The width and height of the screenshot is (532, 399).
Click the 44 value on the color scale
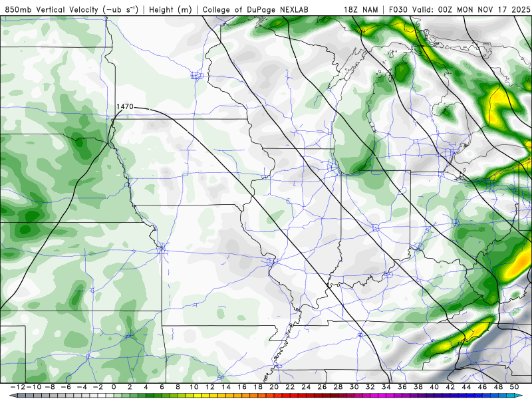466,387
